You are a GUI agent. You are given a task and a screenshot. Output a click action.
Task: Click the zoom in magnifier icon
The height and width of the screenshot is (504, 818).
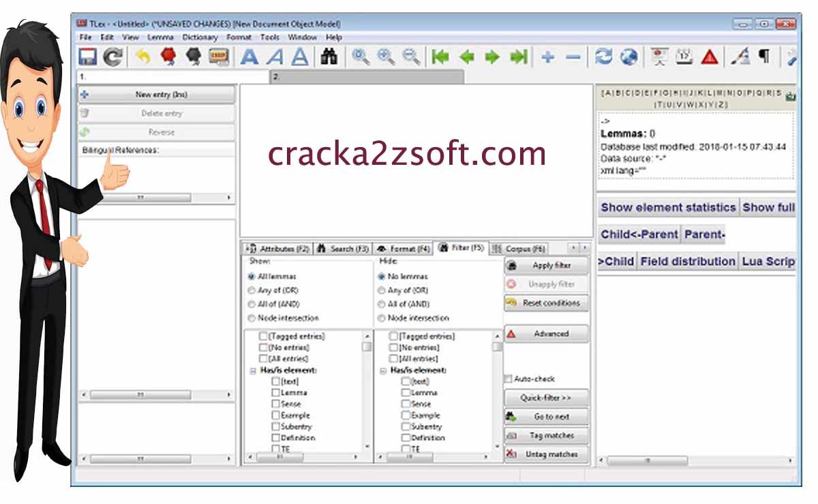(386, 57)
